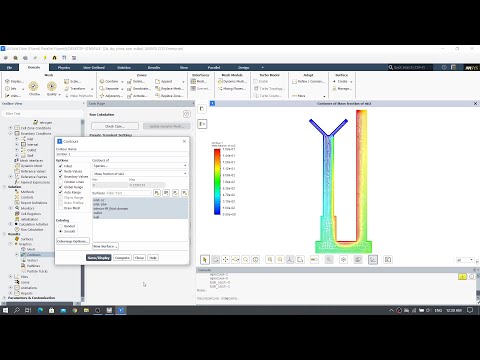This screenshot has width=480, height=360.
Task: Click the Compute button in Contours
Action: pyautogui.click(x=122, y=258)
